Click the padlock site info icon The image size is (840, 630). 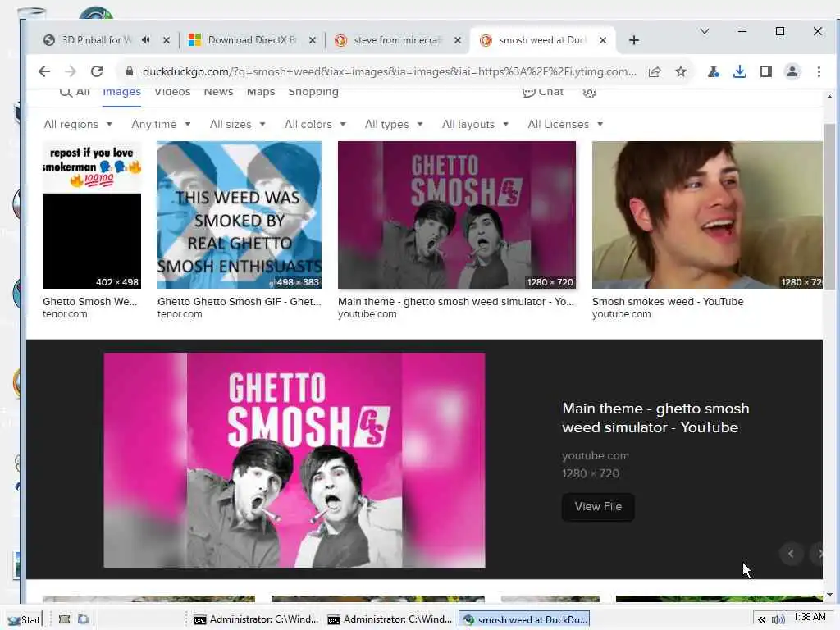click(x=129, y=71)
